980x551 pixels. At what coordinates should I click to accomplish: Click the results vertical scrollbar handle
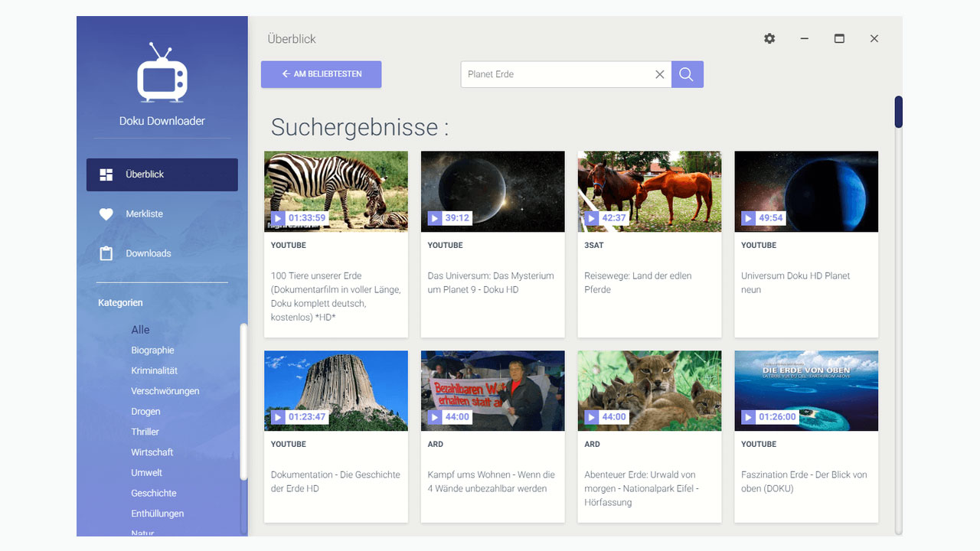(x=899, y=112)
